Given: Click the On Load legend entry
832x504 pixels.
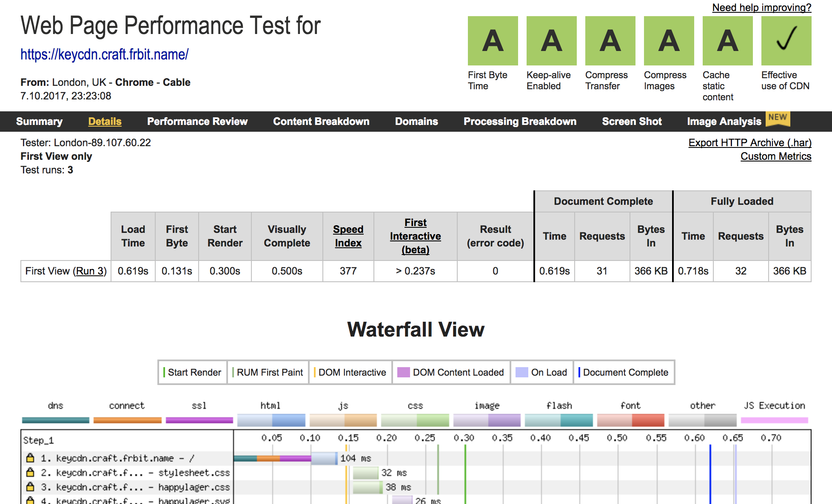Looking at the screenshot, I should pos(541,372).
